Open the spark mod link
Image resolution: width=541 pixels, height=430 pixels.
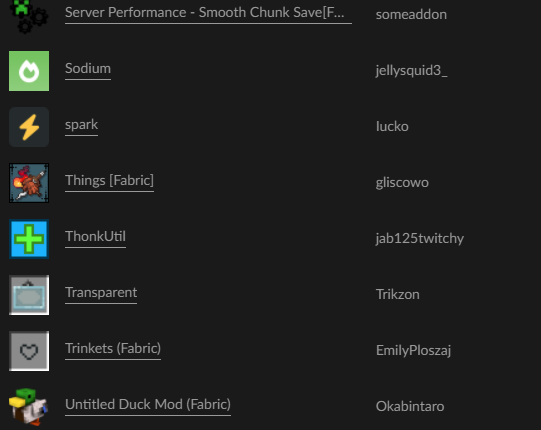pyautogui.click(x=81, y=125)
